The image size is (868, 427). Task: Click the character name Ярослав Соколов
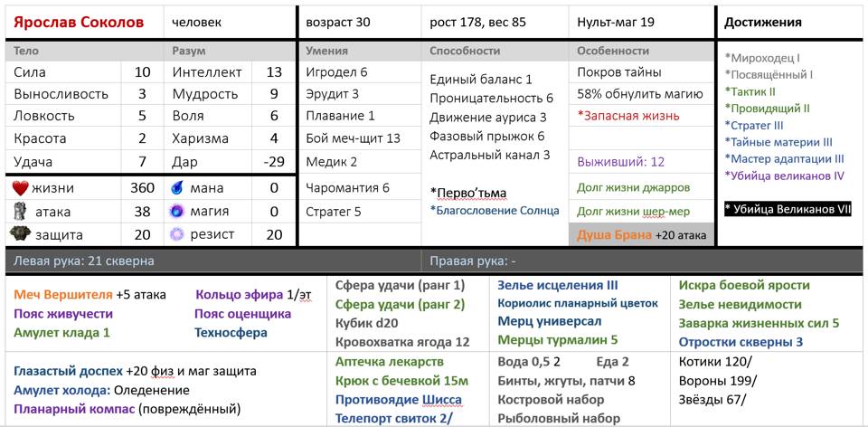pyautogui.click(x=78, y=22)
